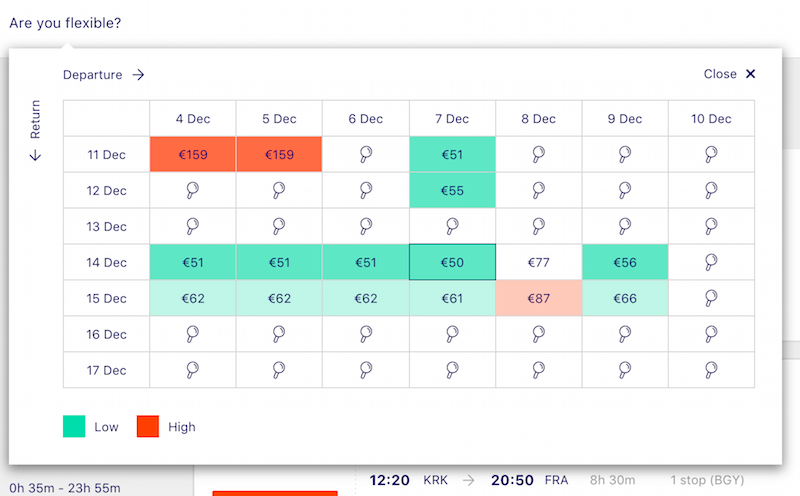The image size is (800, 496).
Task: Click the Departure right arrow icon
Action: pos(138,75)
